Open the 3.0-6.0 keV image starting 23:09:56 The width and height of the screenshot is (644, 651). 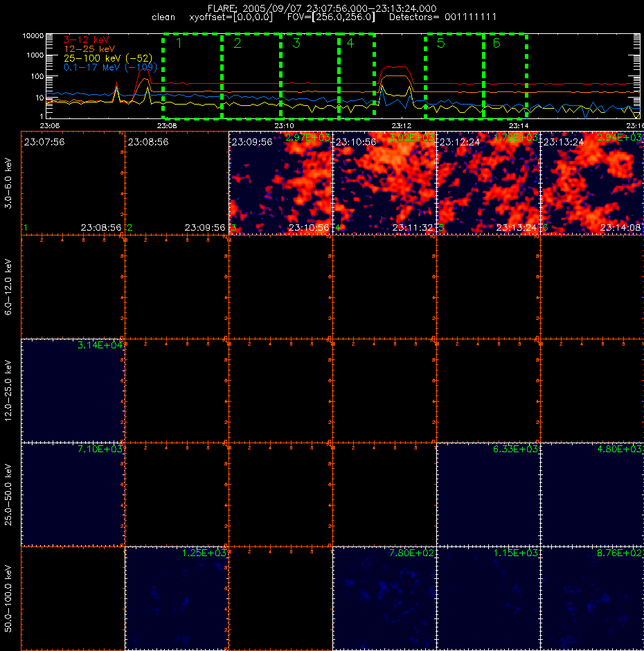[x=280, y=183]
